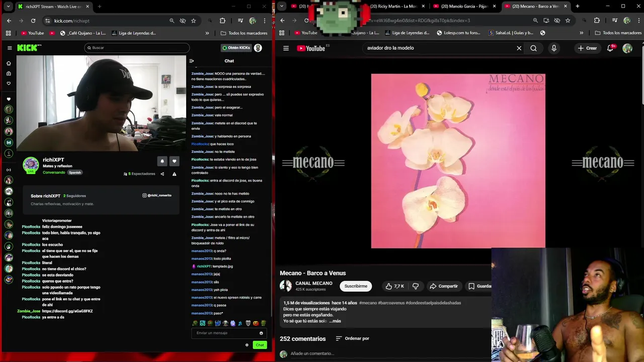Focus the Kick Buscar search box
The image size is (644, 362).
point(137,48)
